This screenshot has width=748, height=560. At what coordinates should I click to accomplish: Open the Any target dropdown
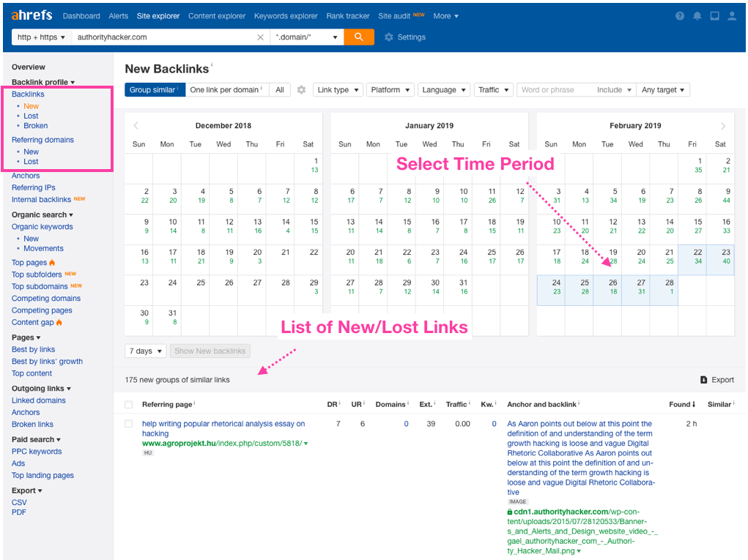coord(663,89)
